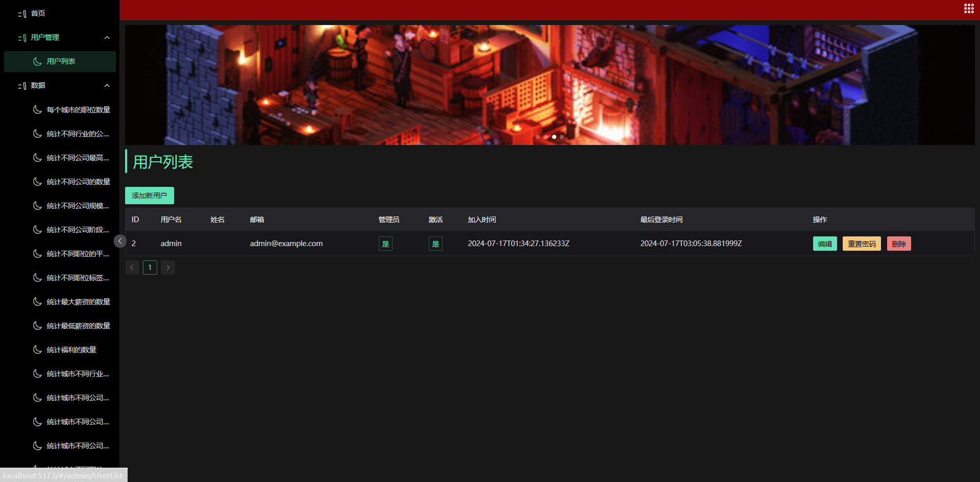Click the email admin@example.com
The height and width of the screenshot is (482, 980).
pyautogui.click(x=286, y=244)
